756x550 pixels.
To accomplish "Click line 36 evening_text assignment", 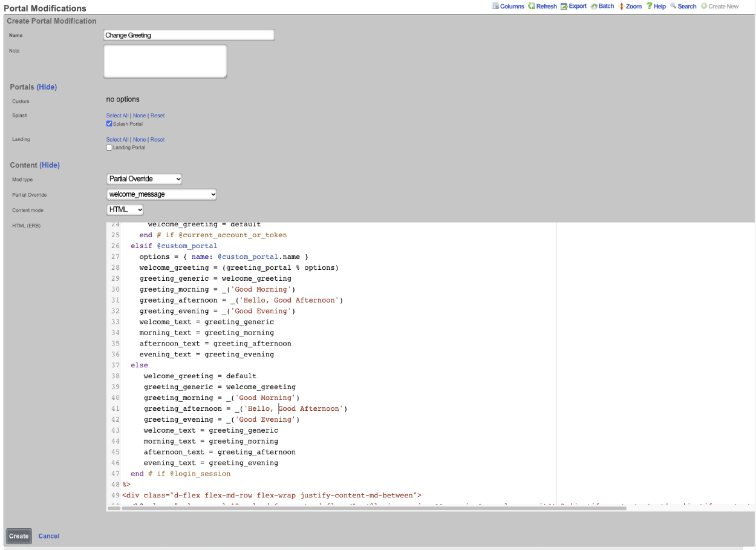I will coord(206,355).
